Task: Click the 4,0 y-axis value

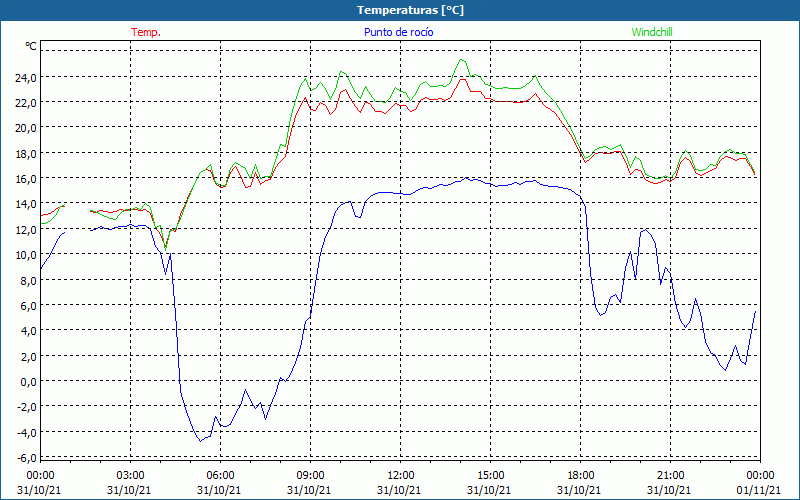Action: (28, 331)
